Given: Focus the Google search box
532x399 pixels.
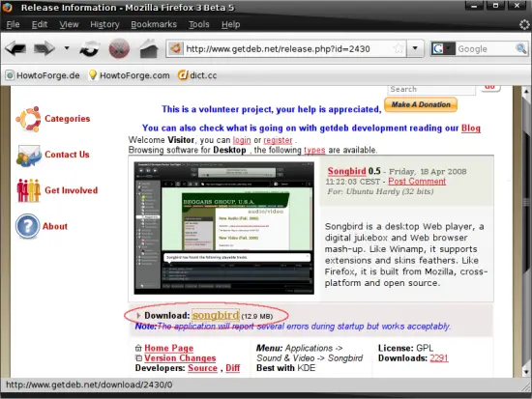Looking at the screenshot, I should pyautogui.click(x=486, y=49).
